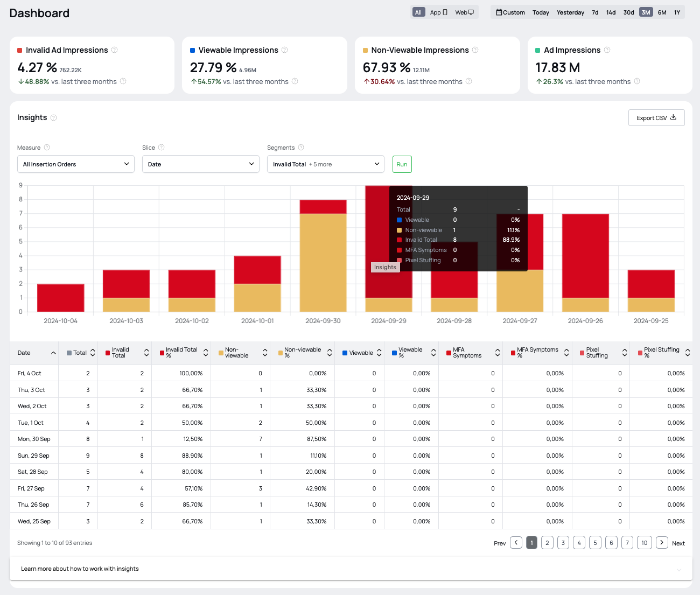Screen dimensions: 700x595
Task: Select the All platform filter
Action: tap(418, 12)
